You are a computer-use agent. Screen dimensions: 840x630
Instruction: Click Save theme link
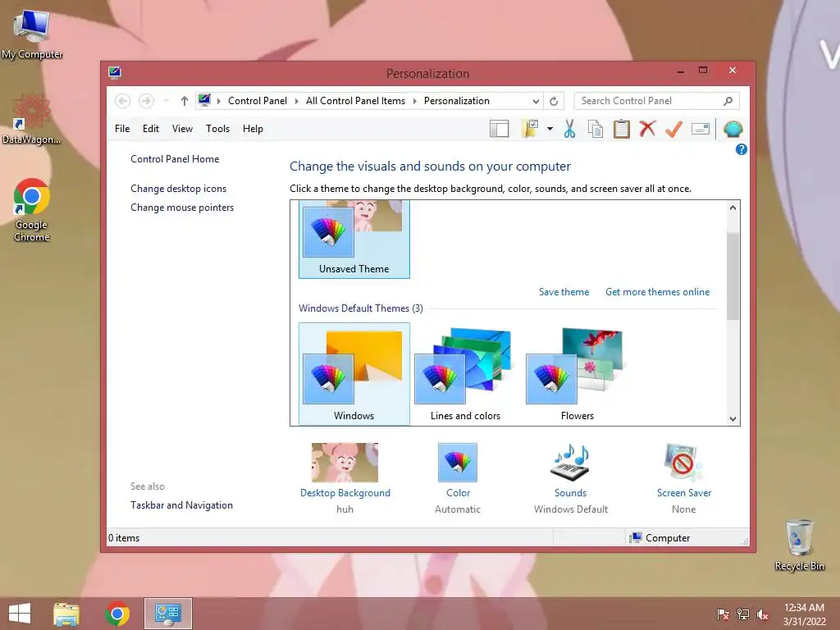(564, 292)
